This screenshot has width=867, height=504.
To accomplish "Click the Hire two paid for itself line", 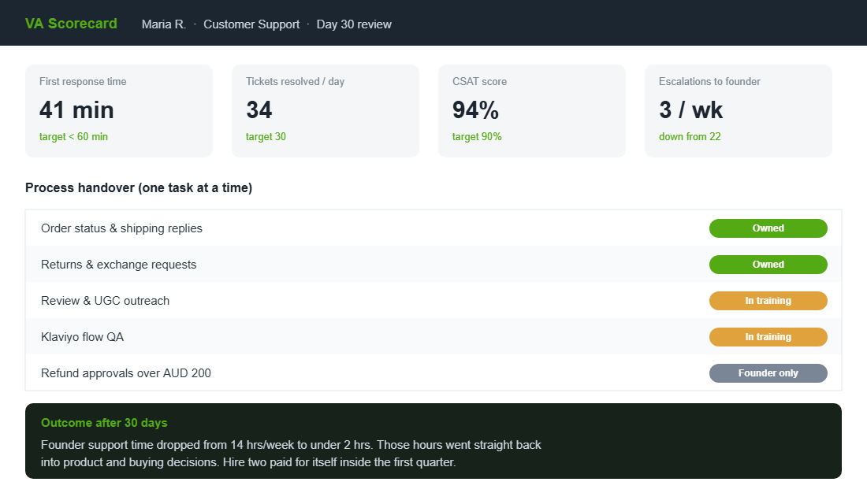I will [x=340, y=462].
